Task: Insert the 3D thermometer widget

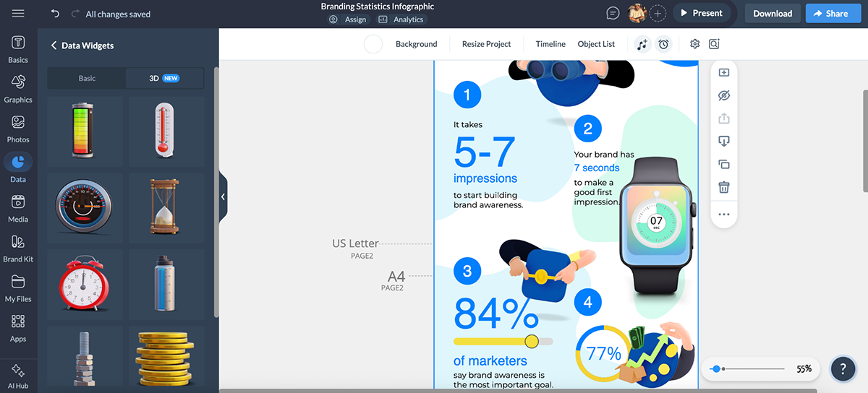Action: pyautogui.click(x=166, y=131)
